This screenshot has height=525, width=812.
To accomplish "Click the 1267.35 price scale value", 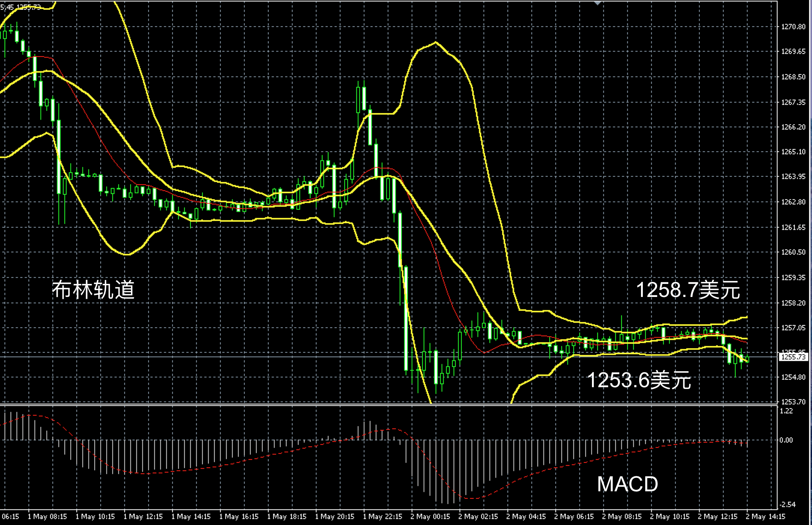I will point(793,102).
